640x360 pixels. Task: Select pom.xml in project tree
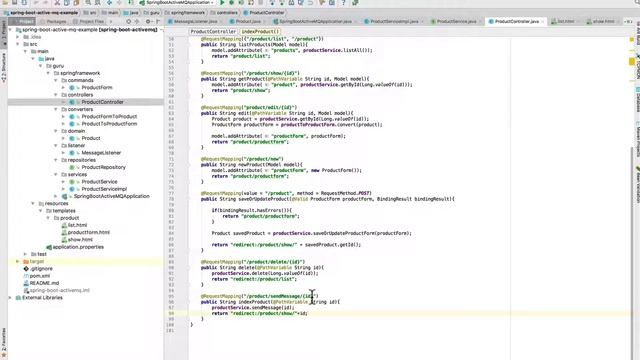click(40, 276)
